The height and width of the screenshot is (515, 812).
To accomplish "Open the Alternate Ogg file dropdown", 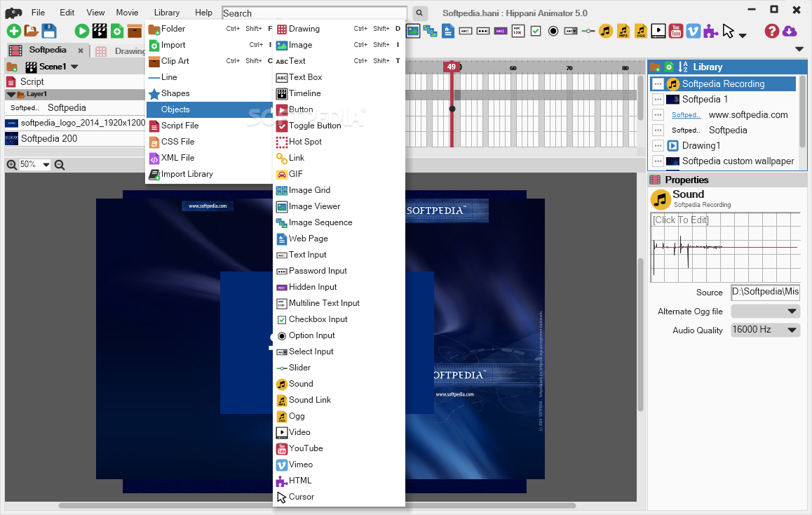I will 791,312.
